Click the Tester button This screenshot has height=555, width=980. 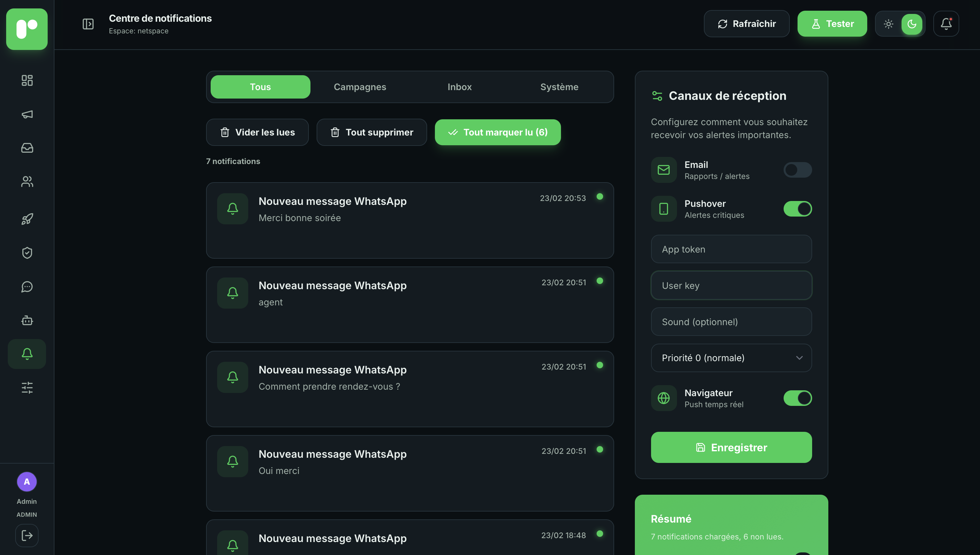point(832,24)
